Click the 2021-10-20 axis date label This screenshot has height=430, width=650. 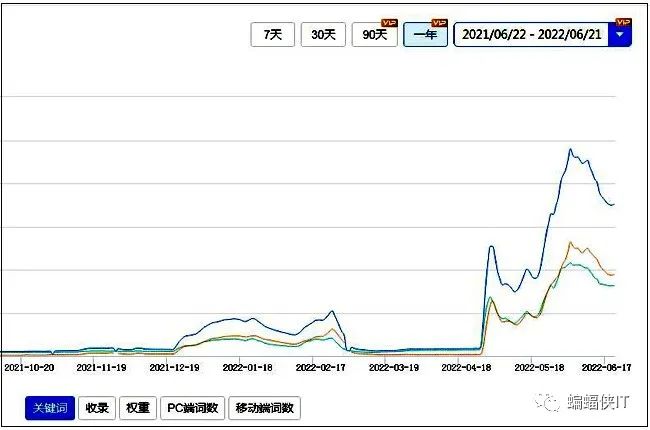(x=29, y=367)
